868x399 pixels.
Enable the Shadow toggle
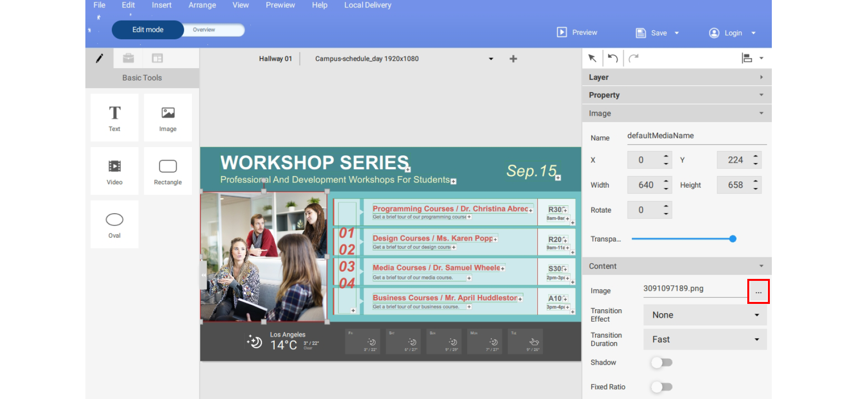[x=661, y=363]
